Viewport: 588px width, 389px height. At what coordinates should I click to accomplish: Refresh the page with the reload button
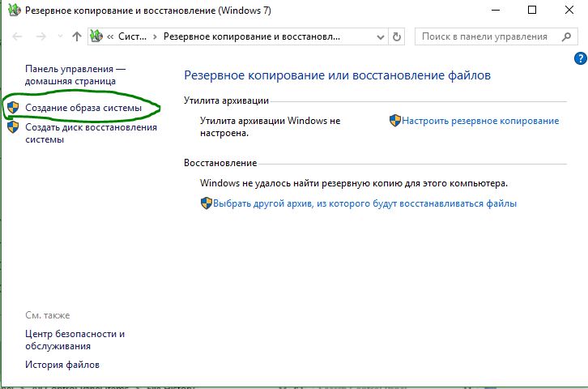point(396,36)
